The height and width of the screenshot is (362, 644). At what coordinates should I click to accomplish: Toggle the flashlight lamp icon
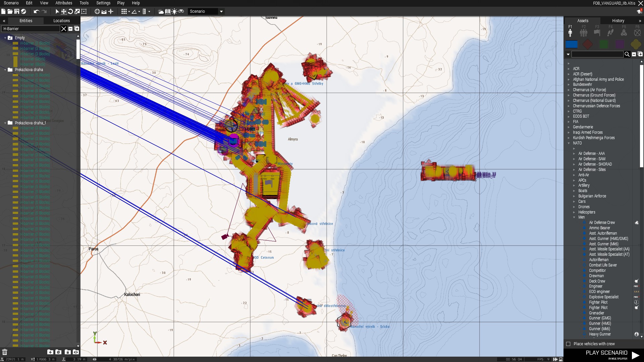click(x=174, y=11)
